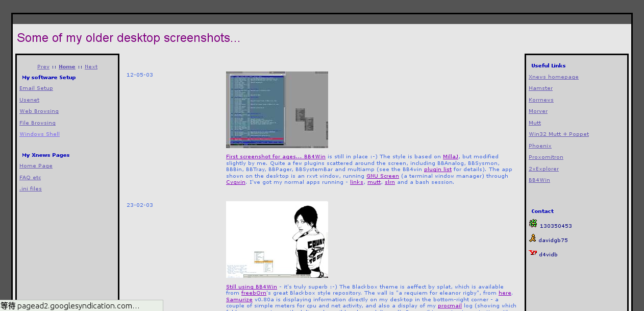Click the d4vidb contact name
Screen dimensions: 644x311
pos(548,255)
